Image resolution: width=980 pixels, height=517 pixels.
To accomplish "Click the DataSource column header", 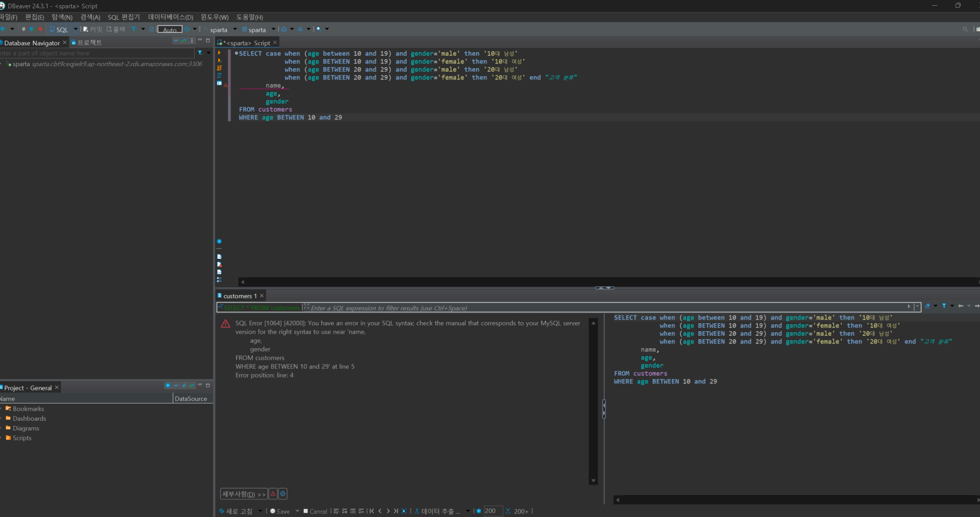I will click(x=193, y=398).
